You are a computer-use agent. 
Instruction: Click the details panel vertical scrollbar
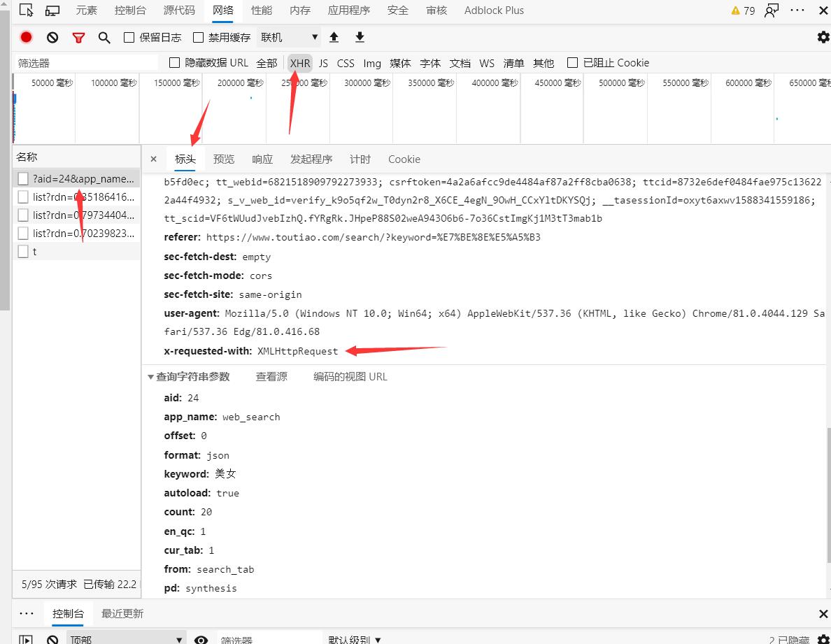828,495
